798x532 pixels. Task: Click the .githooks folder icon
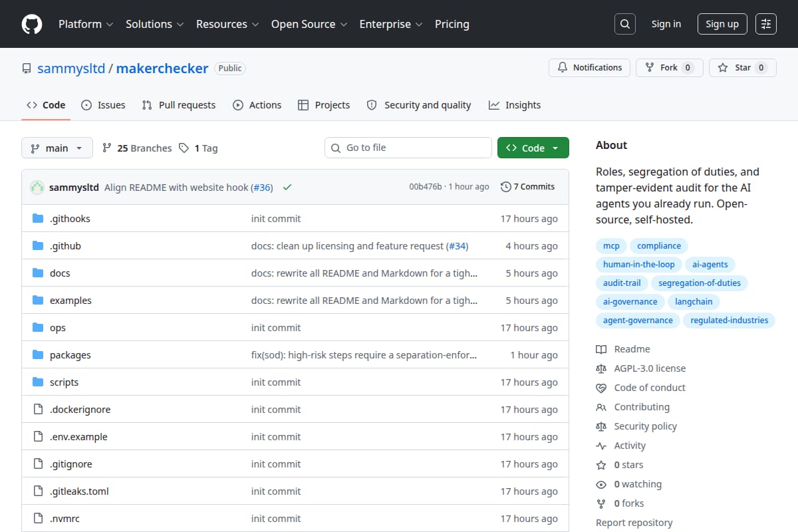(x=38, y=219)
